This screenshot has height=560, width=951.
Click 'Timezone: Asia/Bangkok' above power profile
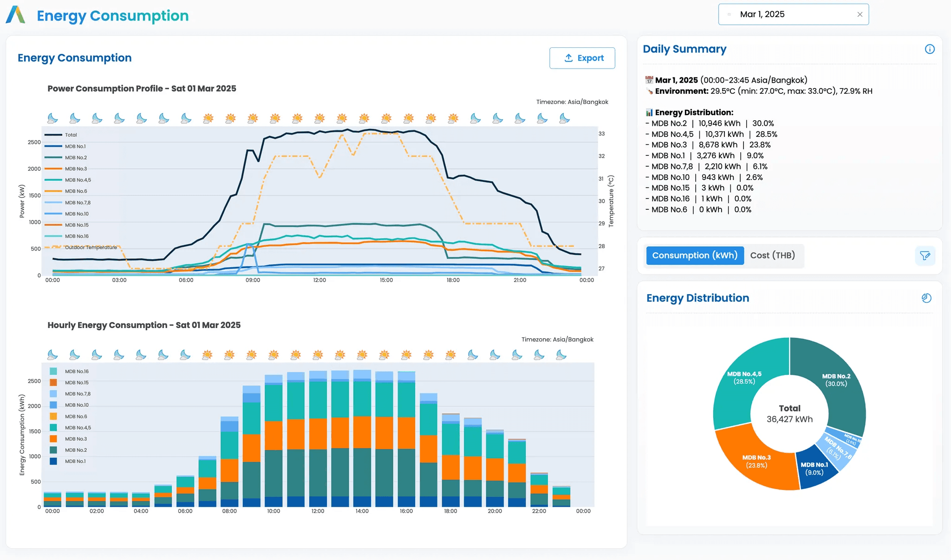click(572, 102)
